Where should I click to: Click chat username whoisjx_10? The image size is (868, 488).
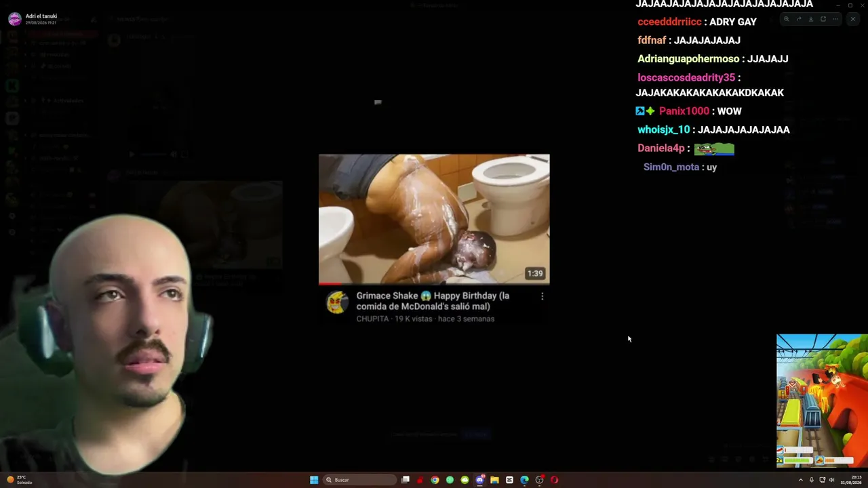664,129
